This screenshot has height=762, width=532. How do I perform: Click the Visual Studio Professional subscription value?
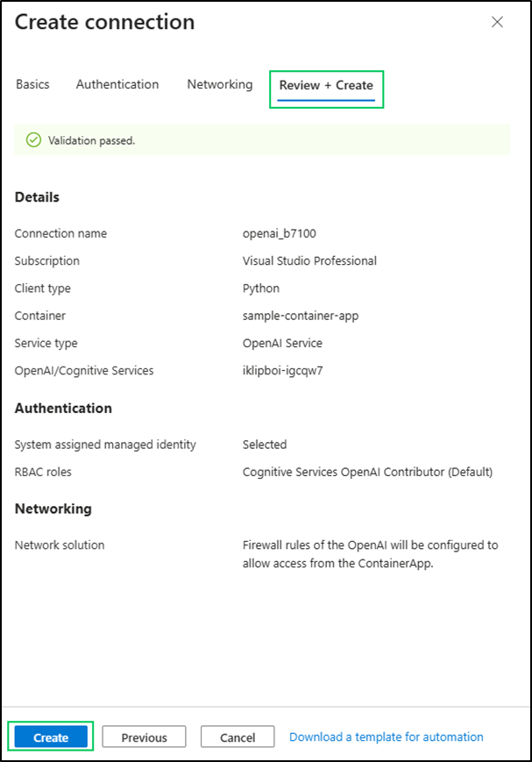click(309, 261)
